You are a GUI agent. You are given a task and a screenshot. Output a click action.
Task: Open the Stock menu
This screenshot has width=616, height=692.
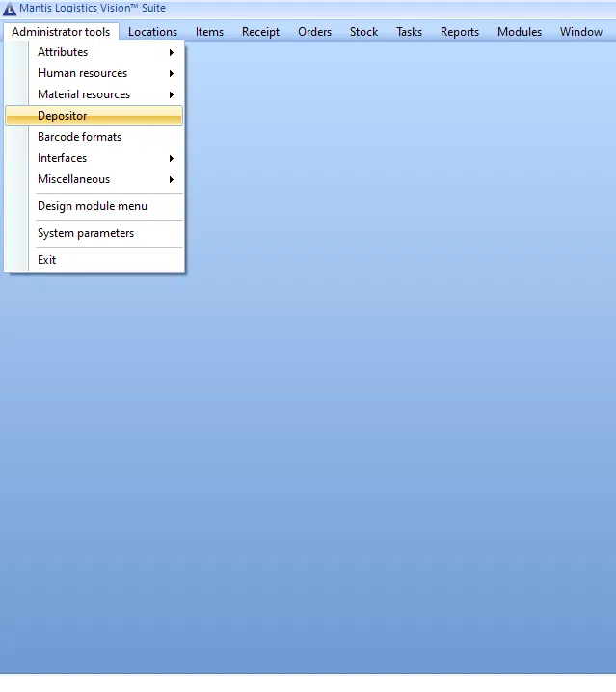click(363, 32)
